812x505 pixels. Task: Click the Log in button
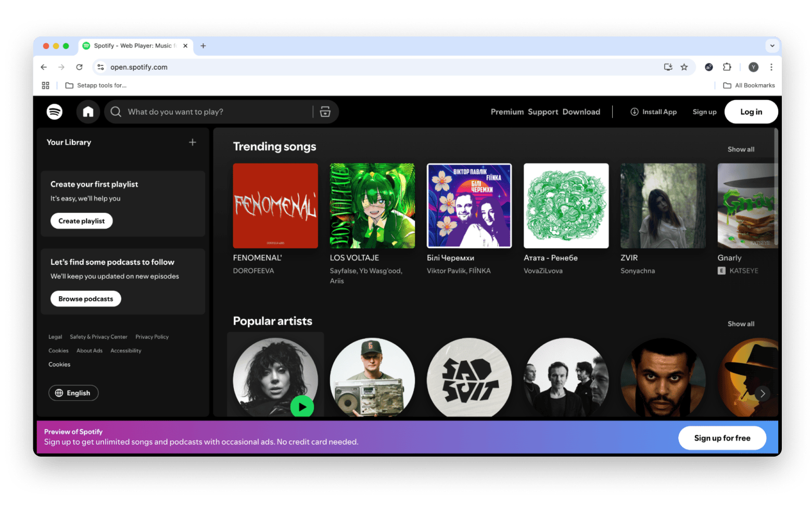point(751,112)
